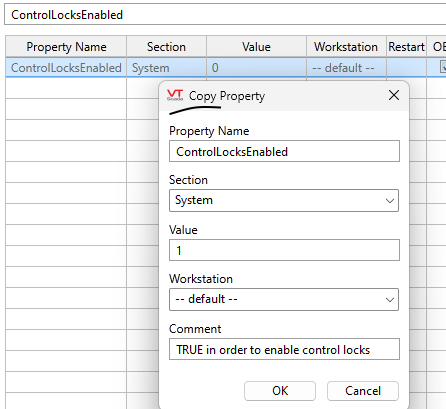Click the Value cell showing 0 in table

256,68
